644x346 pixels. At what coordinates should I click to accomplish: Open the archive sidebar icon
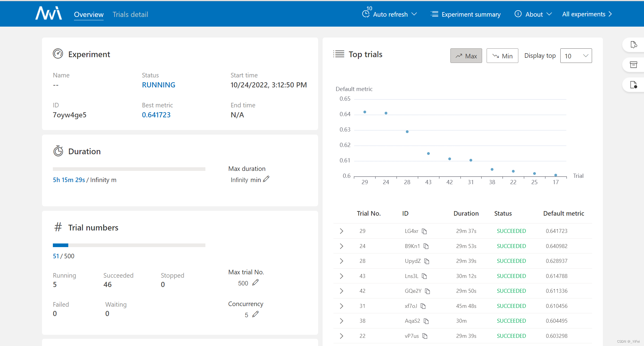pyautogui.click(x=634, y=65)
